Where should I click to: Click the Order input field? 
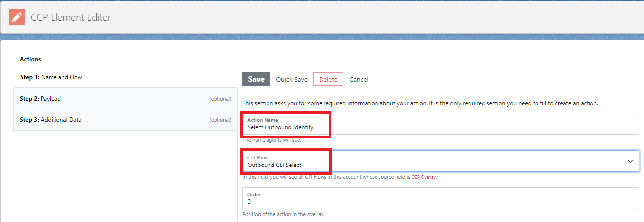(440, 198)
